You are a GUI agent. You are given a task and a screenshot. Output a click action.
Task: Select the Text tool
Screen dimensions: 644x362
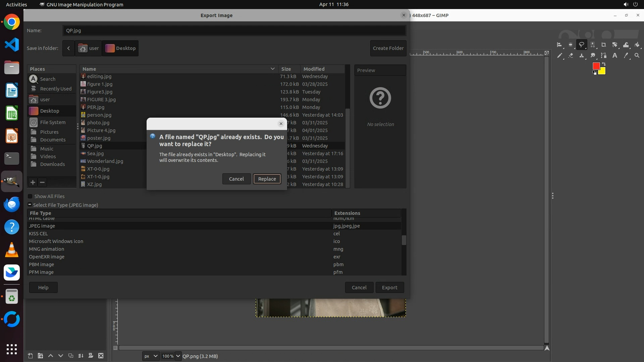[x=614, y=56]
